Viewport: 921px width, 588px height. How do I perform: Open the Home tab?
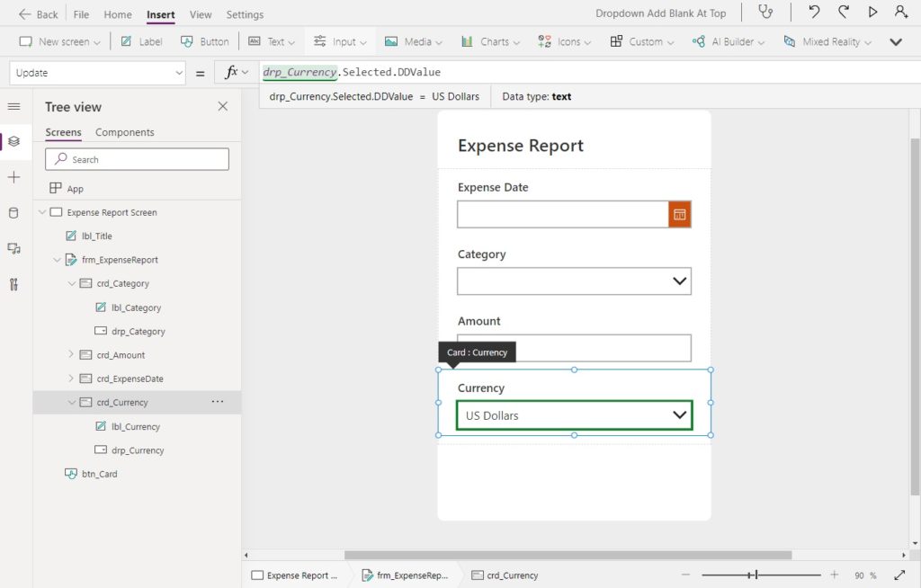pyautogui.click(x=118, y=14)
